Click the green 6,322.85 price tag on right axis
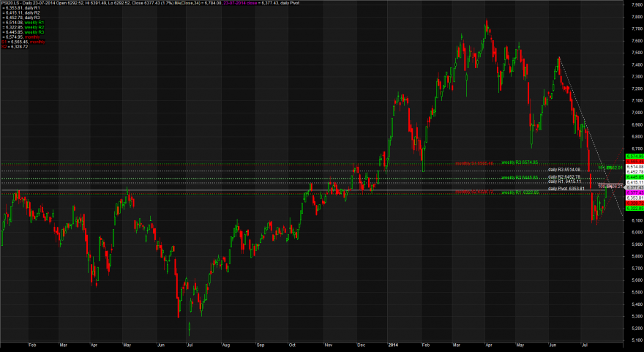 (634, 209)
